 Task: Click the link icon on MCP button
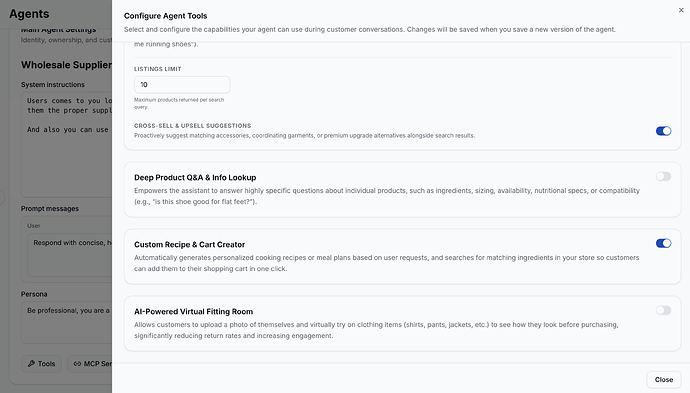pyautogui.click(x=77, y=364)
